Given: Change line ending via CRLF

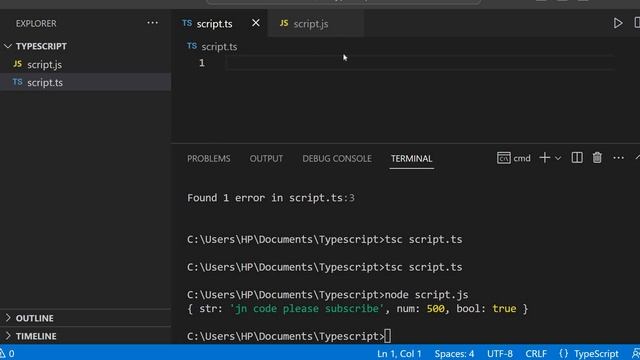Looking at the screenshot, I should coord(536,353).
